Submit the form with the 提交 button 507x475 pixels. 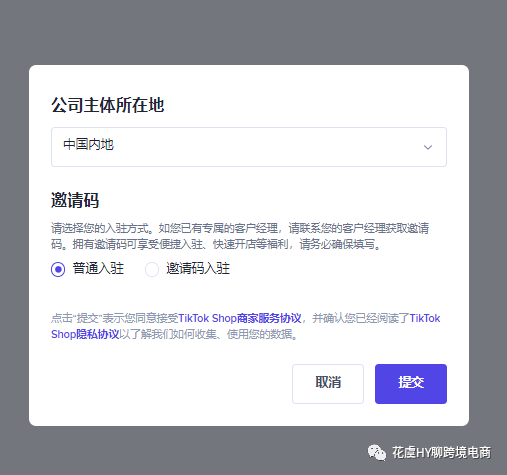pos(411,384)
